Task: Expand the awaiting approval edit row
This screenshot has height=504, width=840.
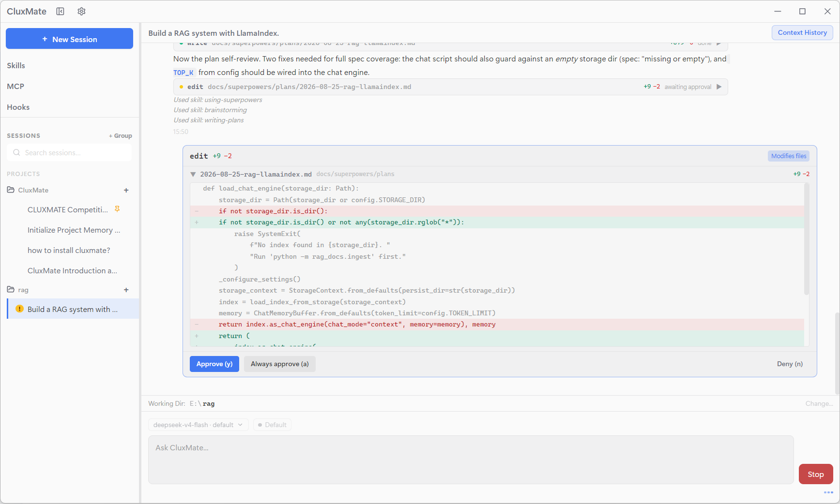Action: 719,87
